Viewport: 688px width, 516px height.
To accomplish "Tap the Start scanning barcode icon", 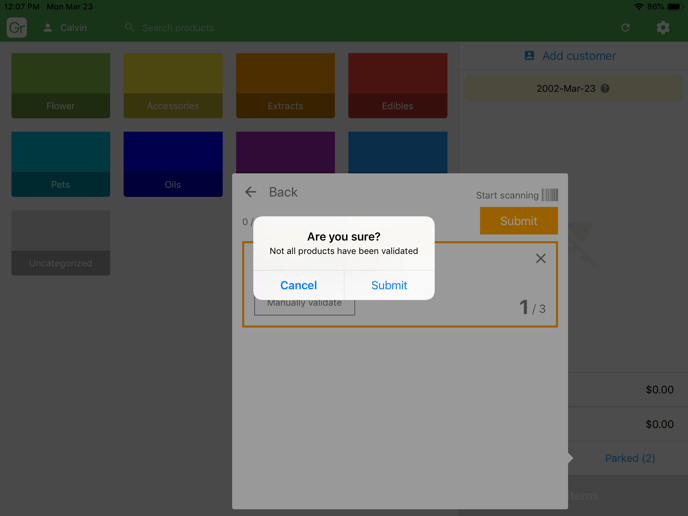I will point(549,195).
